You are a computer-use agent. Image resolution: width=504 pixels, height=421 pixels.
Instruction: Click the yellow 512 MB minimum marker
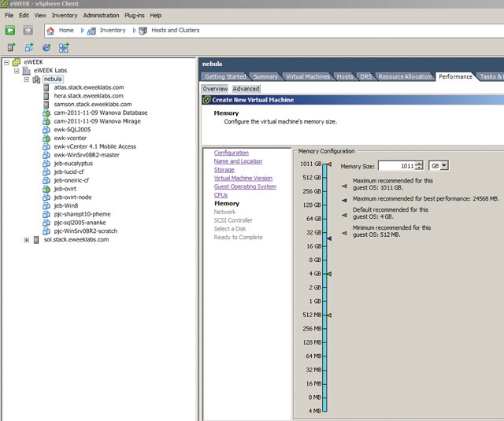click(329, 315)
